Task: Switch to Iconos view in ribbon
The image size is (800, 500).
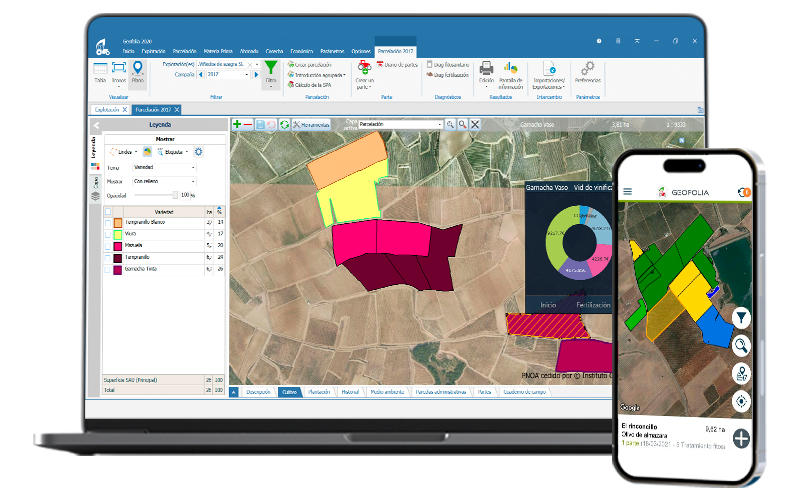Action: tap(119, 73)
